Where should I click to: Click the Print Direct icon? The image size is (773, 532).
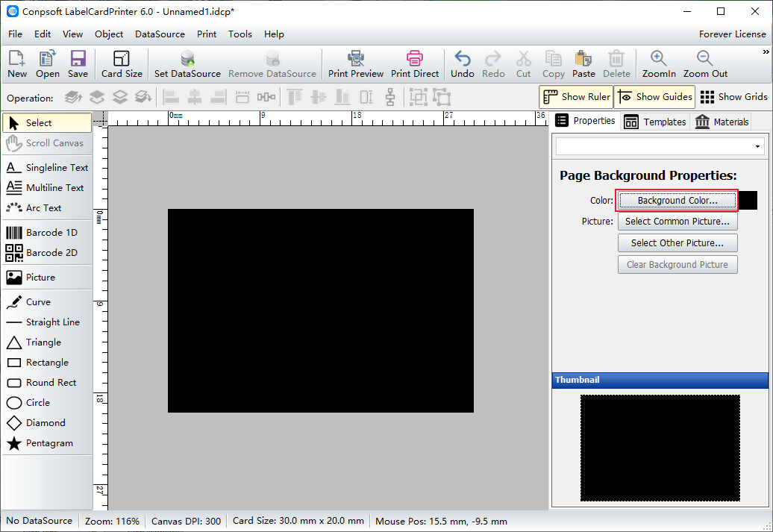[415, 64]
